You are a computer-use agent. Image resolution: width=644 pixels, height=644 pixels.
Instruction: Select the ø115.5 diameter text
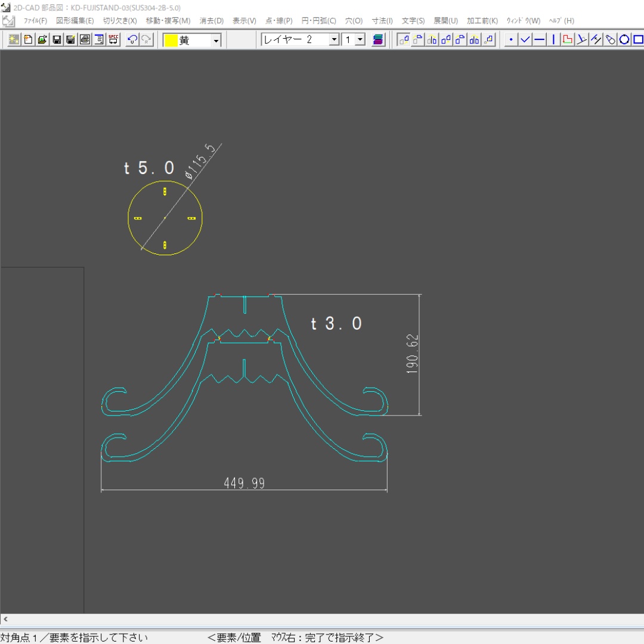pos(200,162)
